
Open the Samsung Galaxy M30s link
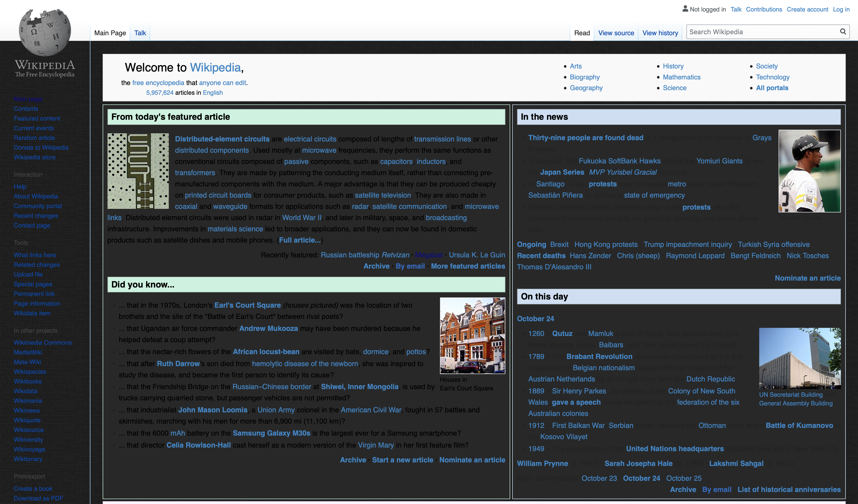point(271,433)
